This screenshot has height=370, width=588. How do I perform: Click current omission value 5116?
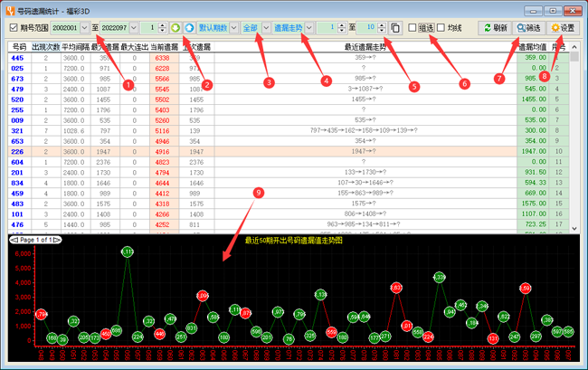pyautogui.click(x=162, y=131)
